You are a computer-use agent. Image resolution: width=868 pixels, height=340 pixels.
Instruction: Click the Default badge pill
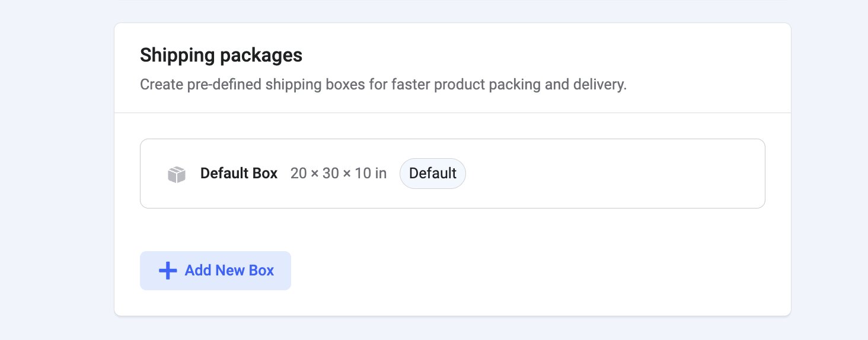[x=433, y=174]
